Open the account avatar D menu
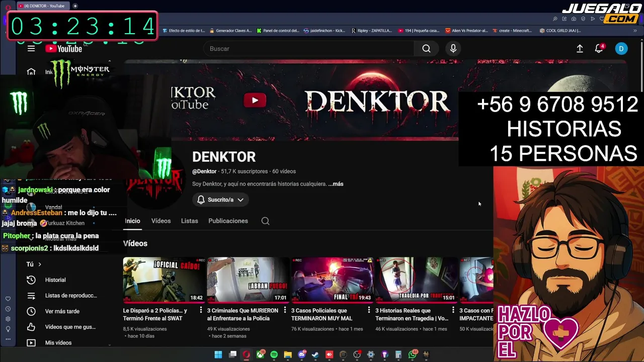Screen dimensions: 644x362 coord(621,48)
